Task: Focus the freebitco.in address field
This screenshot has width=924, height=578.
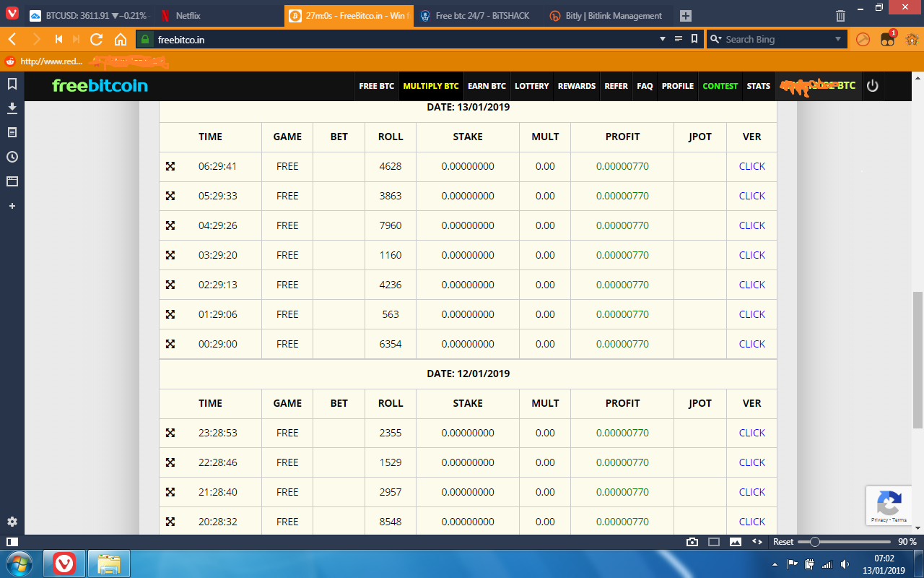Action: [404, 39]
